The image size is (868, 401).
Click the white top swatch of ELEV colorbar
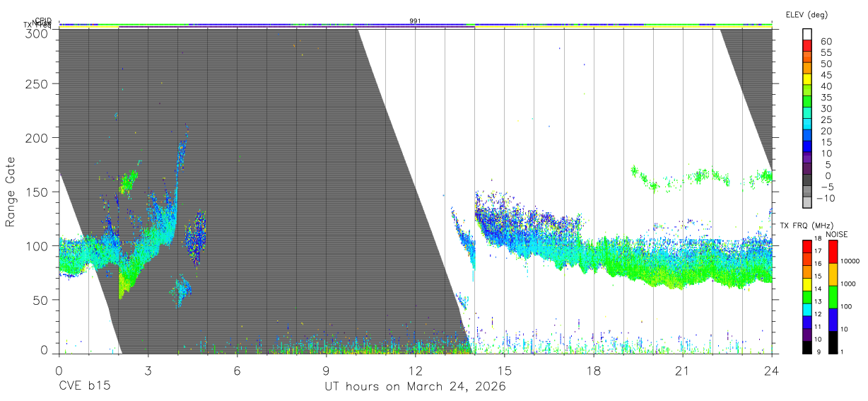pos(809,35)
